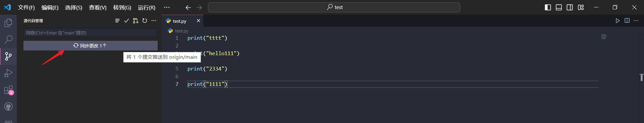Click the editor vertical scrollbar marker

[x=641, y=78]
